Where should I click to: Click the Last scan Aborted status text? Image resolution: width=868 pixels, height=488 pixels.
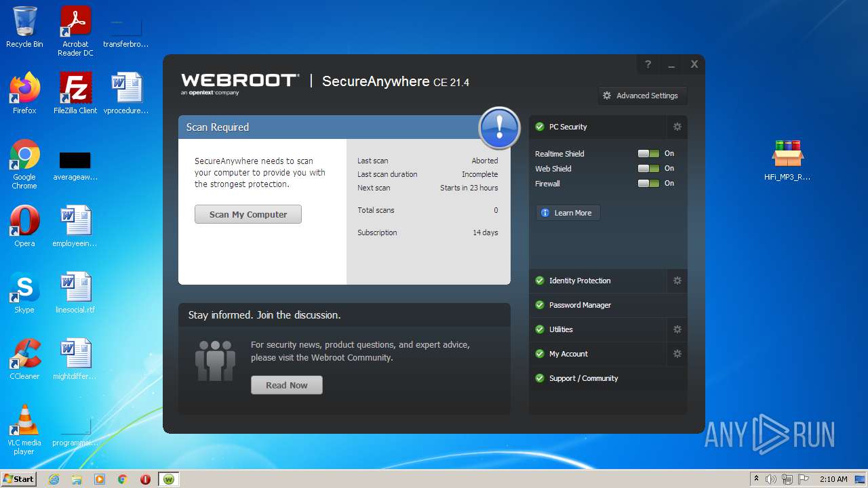coord(428,161)
